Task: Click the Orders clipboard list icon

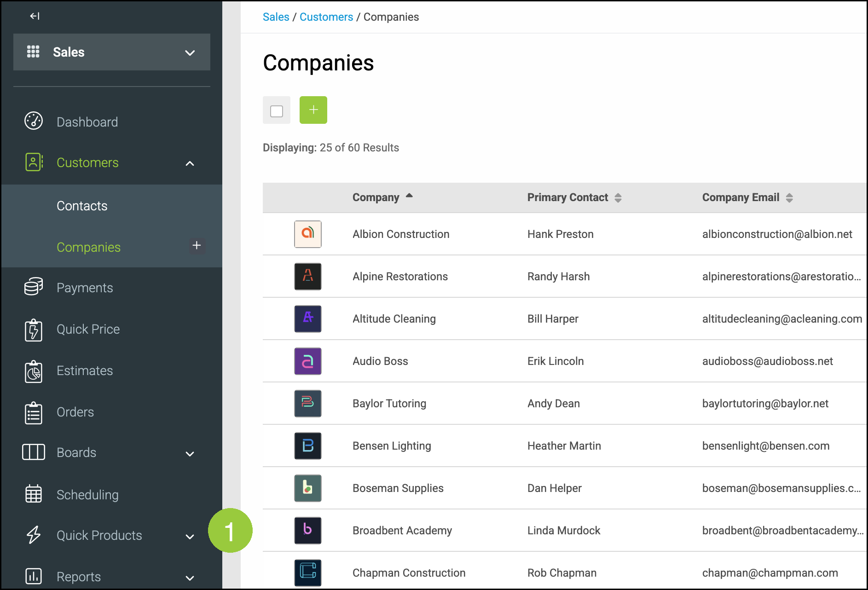Action: click(34, 412)
